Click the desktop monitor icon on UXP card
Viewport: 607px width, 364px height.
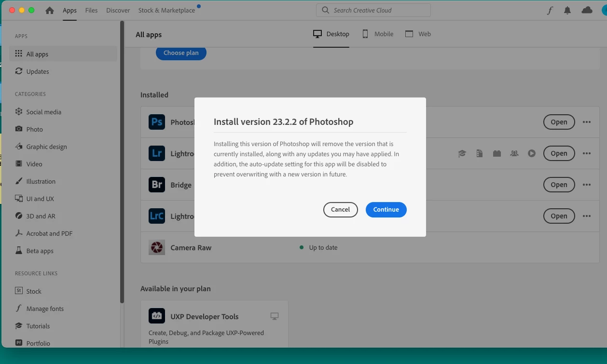pyautogui.click(x=275, y=316)
